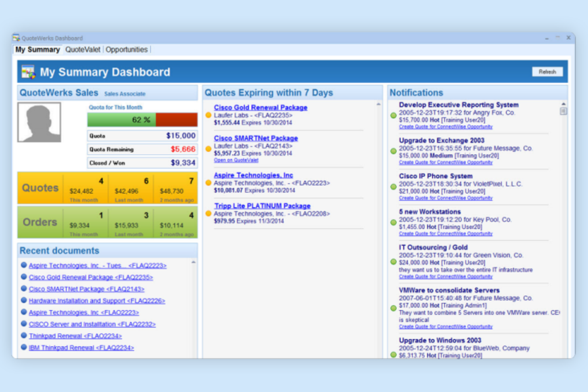
Task: Click the sales associate profile photo
Action: coord(39,122)
